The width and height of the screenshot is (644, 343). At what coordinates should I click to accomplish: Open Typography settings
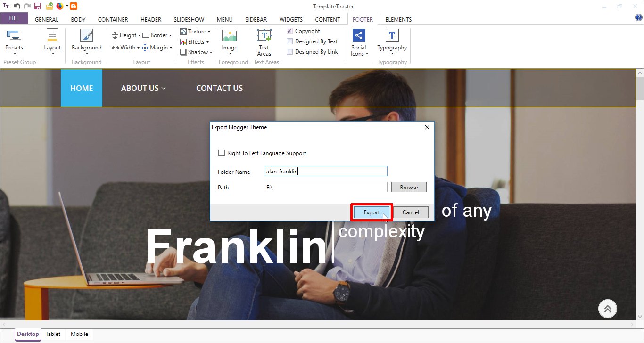click(x=392, y=41)
